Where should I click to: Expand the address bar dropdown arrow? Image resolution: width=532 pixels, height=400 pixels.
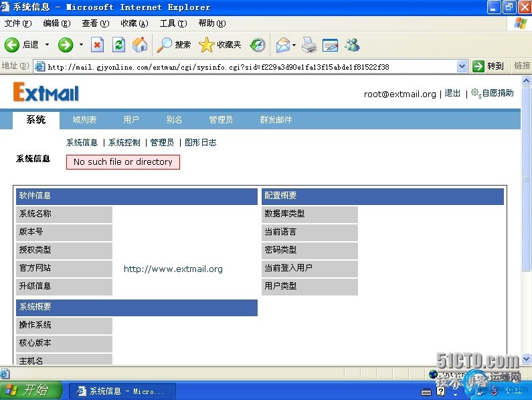click(462, 66)
